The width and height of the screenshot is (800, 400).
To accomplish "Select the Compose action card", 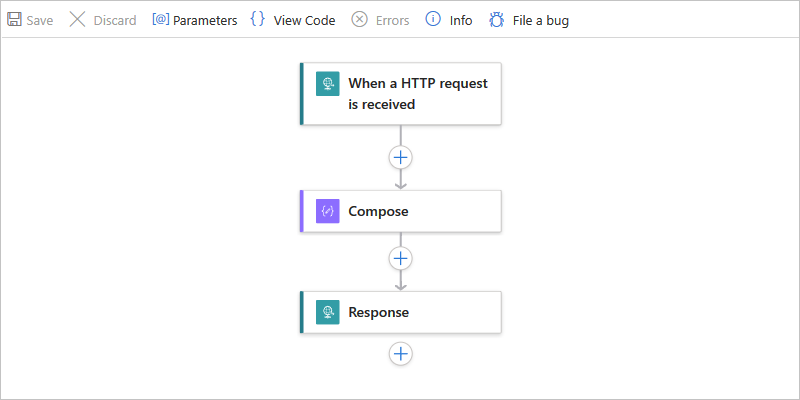I will click(x=420, y=211).
